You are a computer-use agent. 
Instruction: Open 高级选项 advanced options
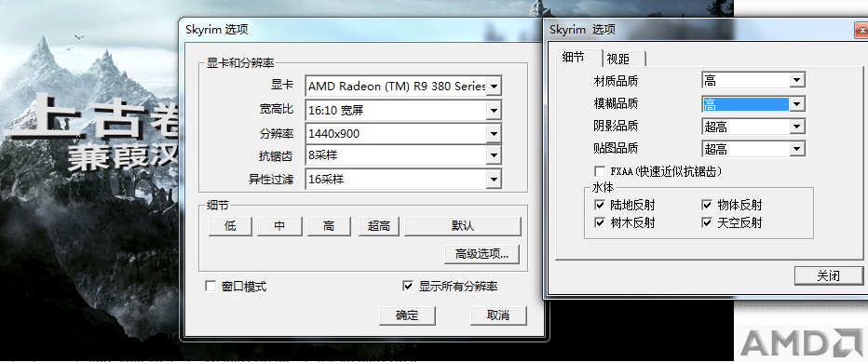coord(482,254)
